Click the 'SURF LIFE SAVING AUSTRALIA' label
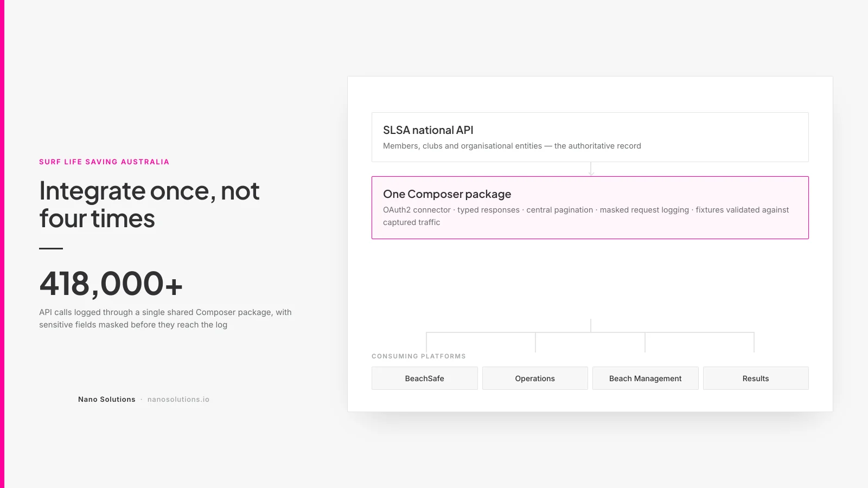Image resolution: width=868 pixels, height=488 pixels. click(x=104, y=162)
